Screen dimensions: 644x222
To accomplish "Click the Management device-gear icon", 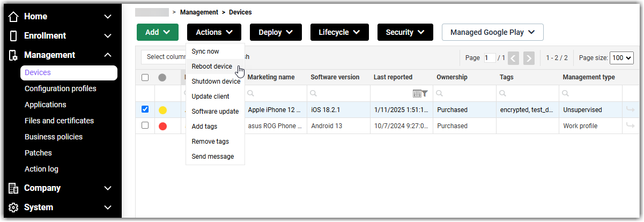I will pos(14,55).
